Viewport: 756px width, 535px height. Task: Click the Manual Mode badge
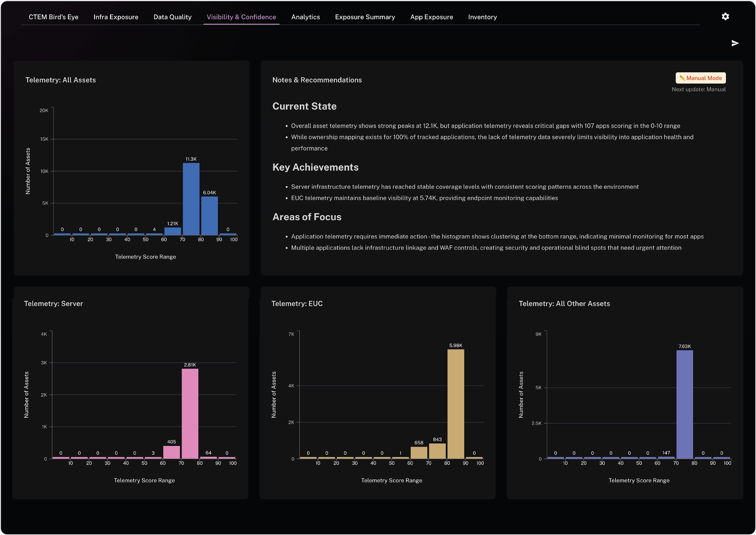[700, 78]
